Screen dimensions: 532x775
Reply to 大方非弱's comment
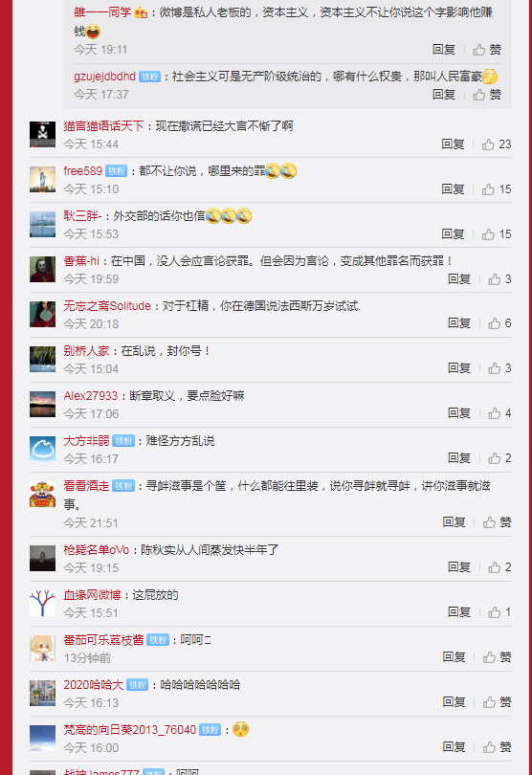click(x=459, y=458)
